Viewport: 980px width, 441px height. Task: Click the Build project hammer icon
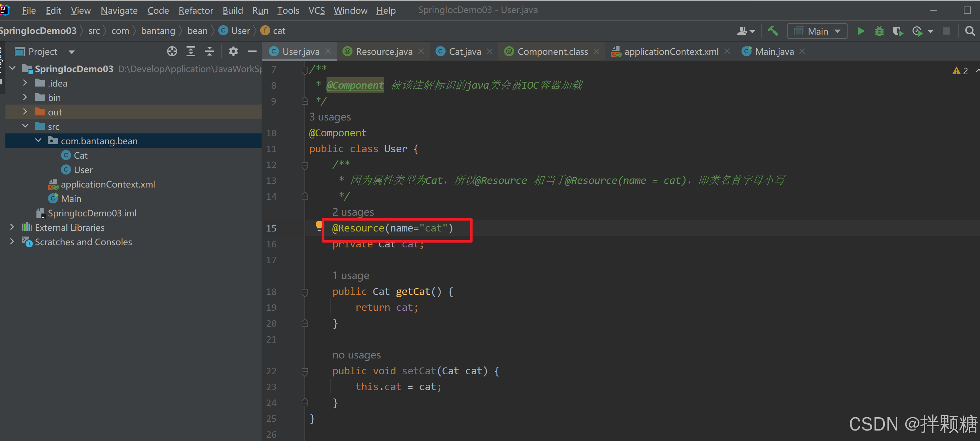coord(773,31)
